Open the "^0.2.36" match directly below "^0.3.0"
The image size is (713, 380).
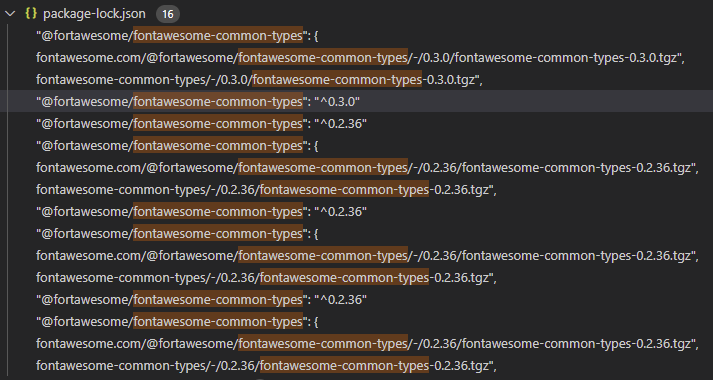click(x=202, y=124)
